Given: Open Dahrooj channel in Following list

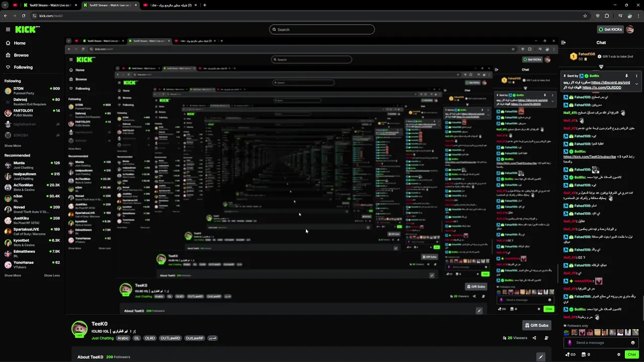Looking at the screenshot, I should tap(32, 102).
